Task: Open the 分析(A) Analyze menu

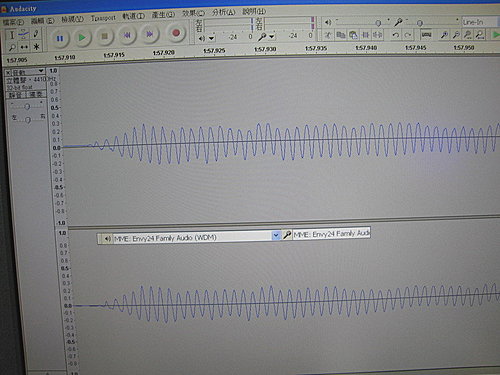Action: click(223, 12)
